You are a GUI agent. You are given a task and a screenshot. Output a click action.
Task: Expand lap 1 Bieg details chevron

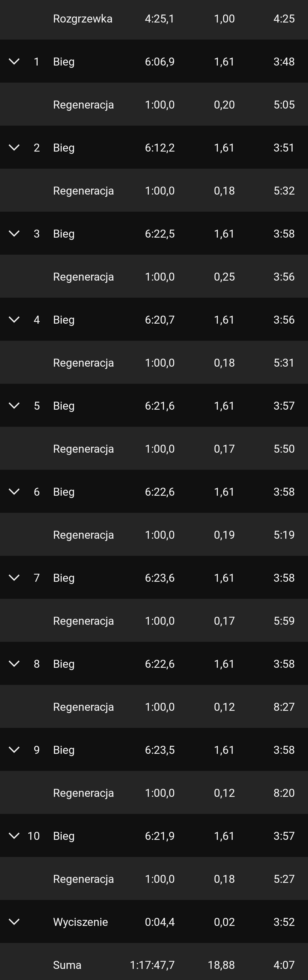tap(14, 61)
